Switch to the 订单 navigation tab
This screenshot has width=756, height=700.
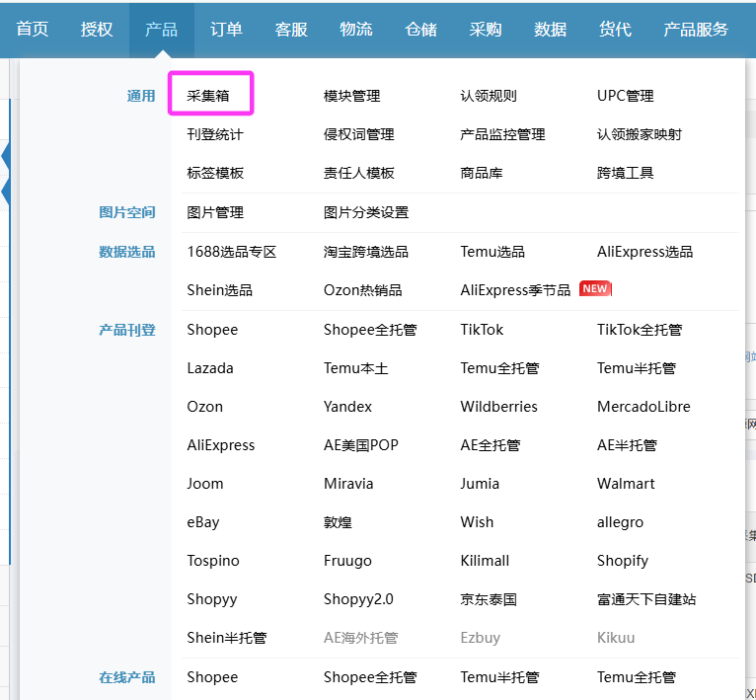(x=226, y=30)
